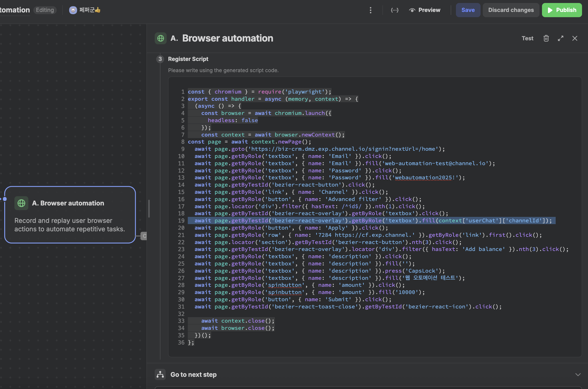Close the Browser automation panel

click(x=575, y=38)
